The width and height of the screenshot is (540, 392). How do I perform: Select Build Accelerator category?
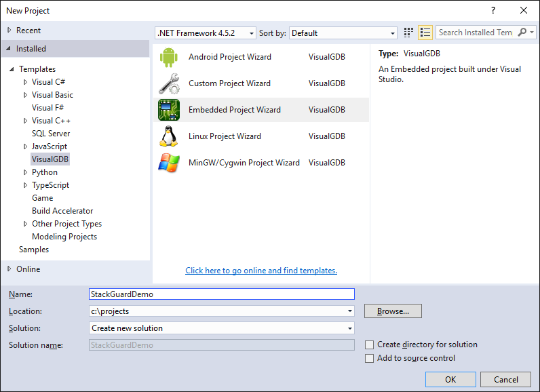tap(62, 211)
